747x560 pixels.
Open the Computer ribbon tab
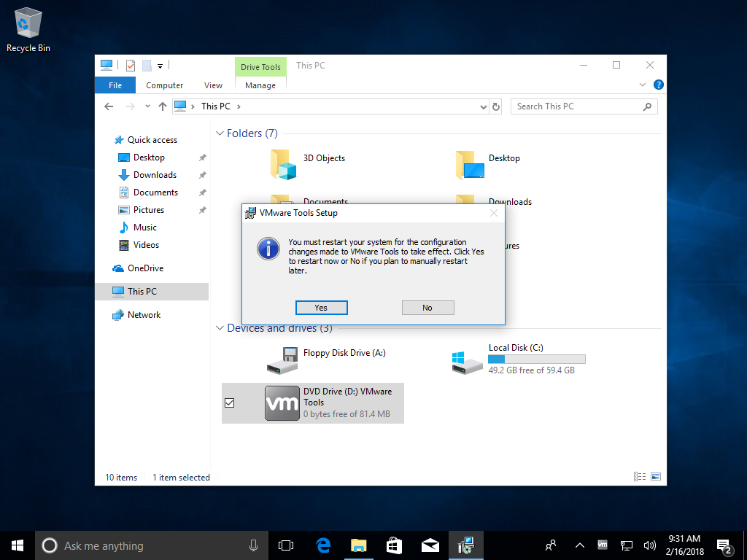coord(164,85)
